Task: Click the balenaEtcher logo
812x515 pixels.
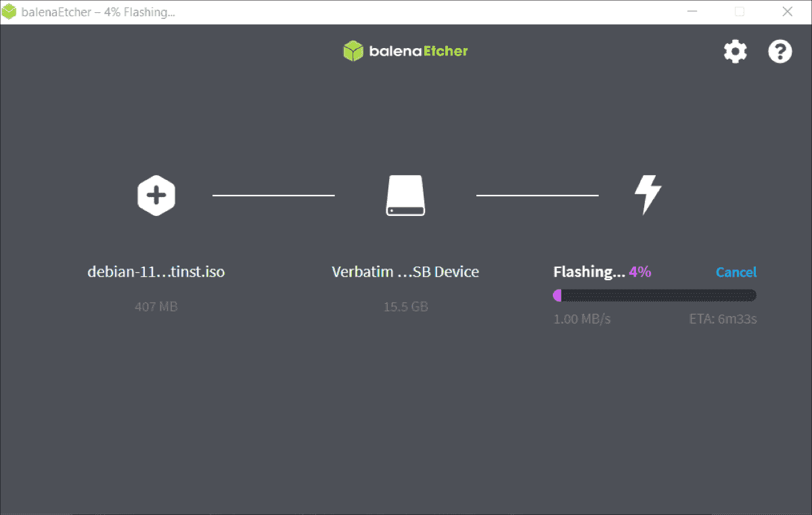Action: click(405, 51)
